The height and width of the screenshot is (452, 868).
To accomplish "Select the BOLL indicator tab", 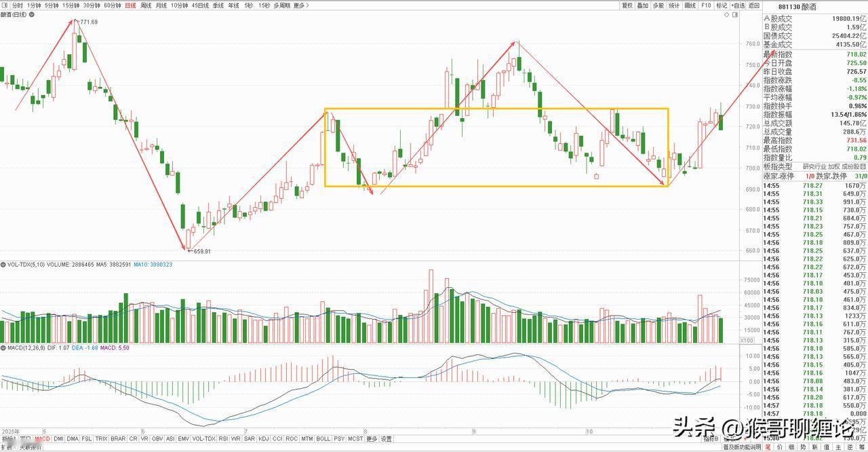I will click(x=323, y=439).
